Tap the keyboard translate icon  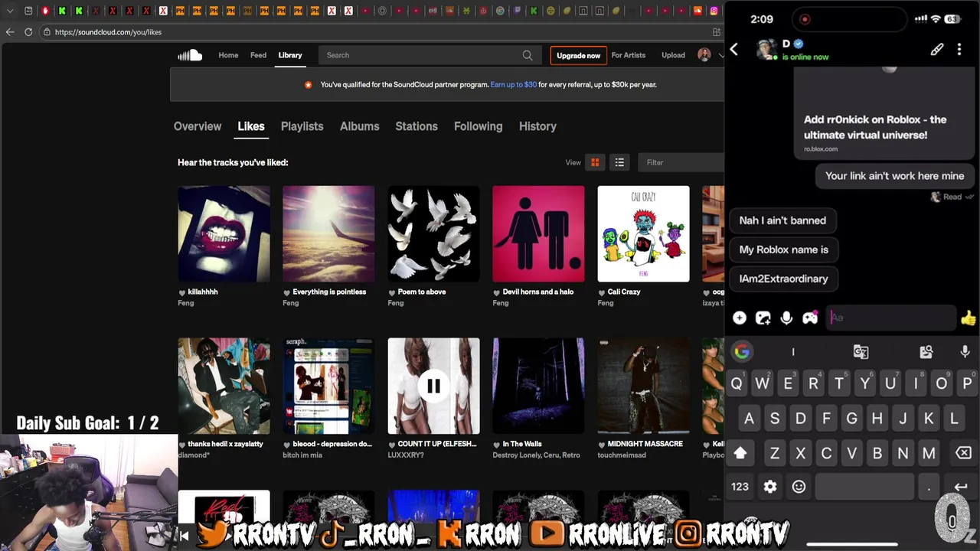click(861, 351)
